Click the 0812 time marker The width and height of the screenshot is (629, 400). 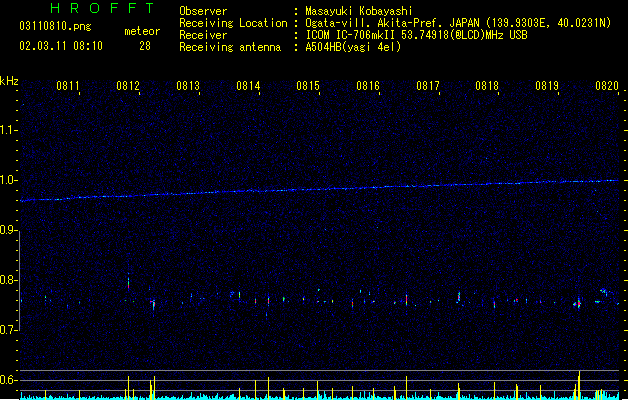[128, 86]
